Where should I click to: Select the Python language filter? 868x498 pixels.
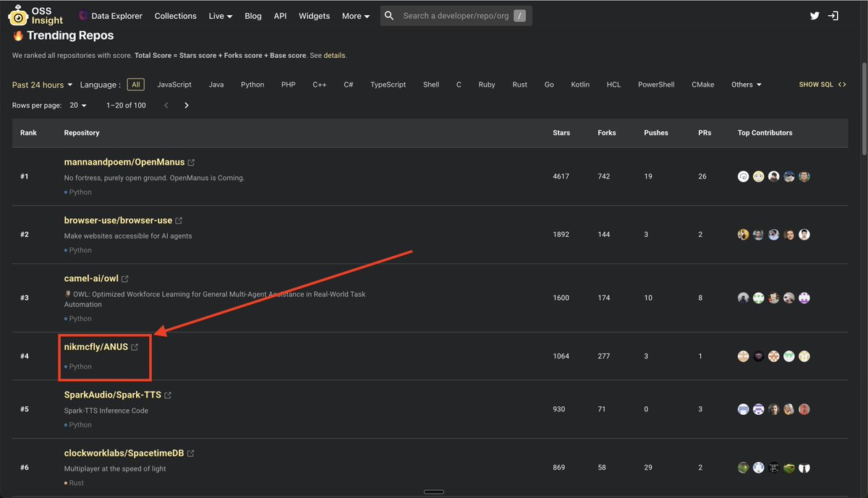tap(252, 85)
